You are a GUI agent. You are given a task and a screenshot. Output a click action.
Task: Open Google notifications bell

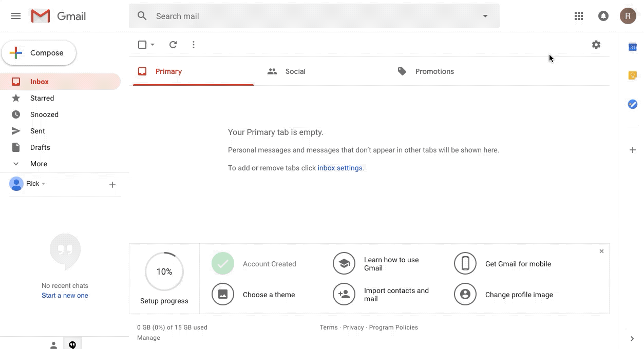coord(603,16)
